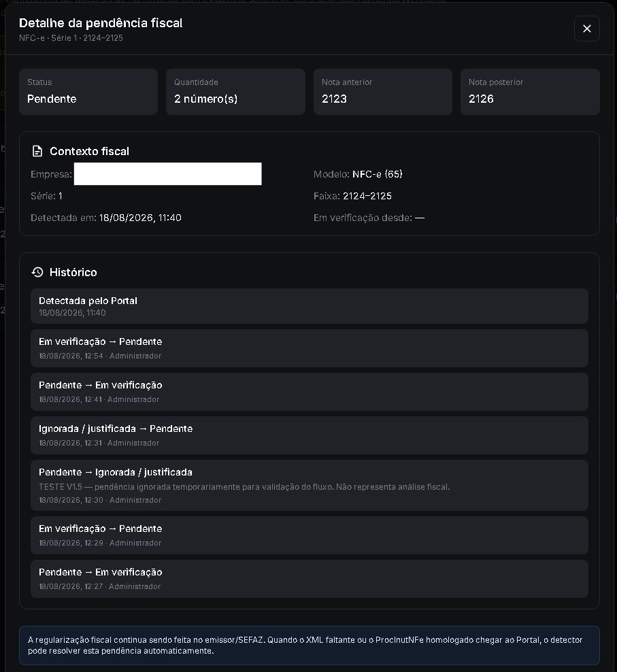Click the document icon beside Contexto fiscal
Image resolution: width=617 pixels, height=672 pixels.
37,151
